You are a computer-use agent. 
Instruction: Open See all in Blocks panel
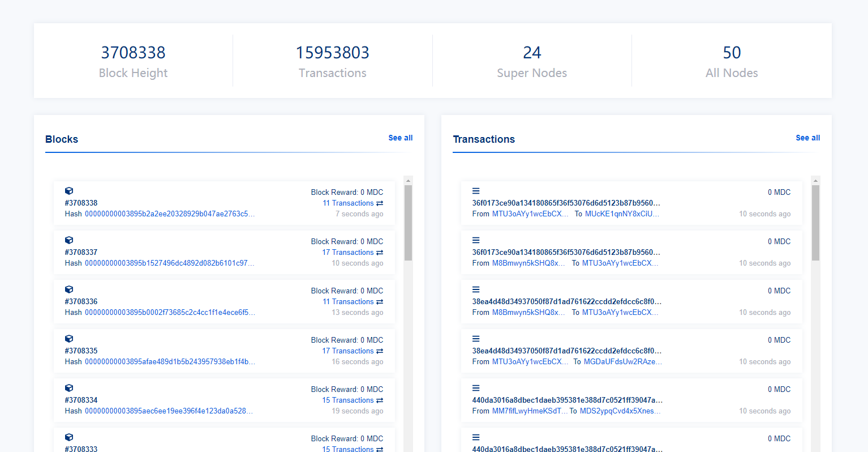[x=400, y=138]
